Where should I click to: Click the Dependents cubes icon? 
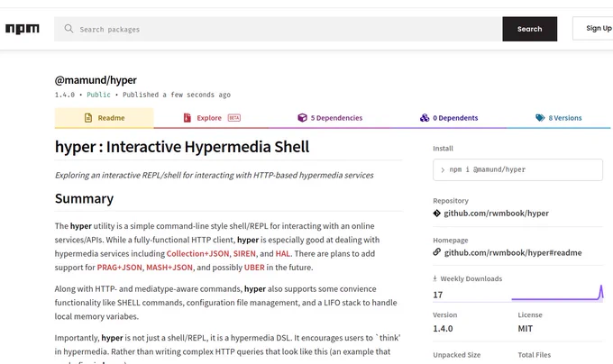tap(425, 117)
